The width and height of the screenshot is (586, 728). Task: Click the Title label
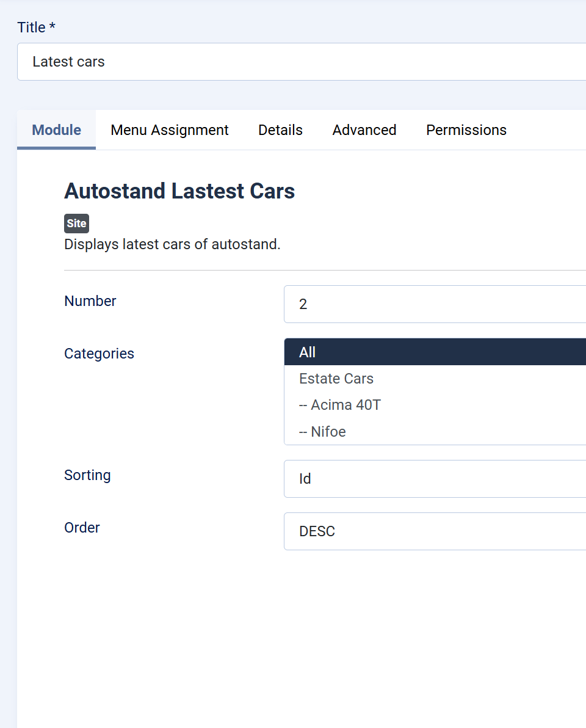click(x=36, y=27)
